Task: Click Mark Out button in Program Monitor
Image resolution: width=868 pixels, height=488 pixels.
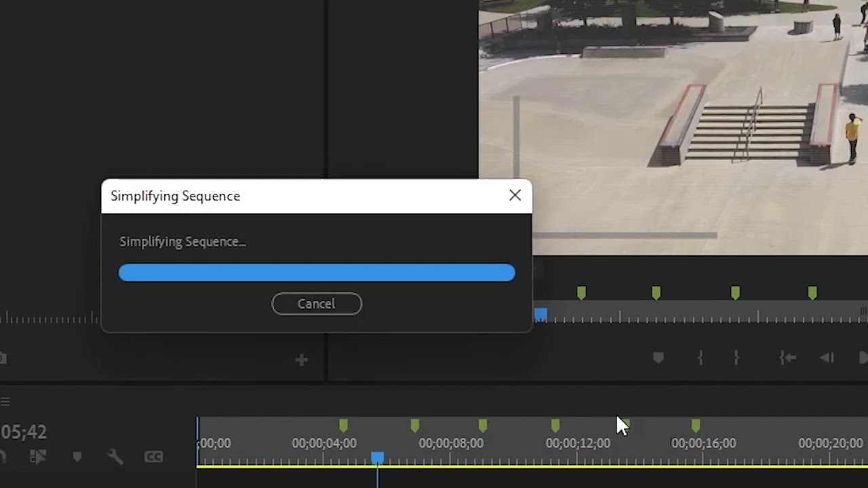Action: pyautogui.click(x=736, y=358)
